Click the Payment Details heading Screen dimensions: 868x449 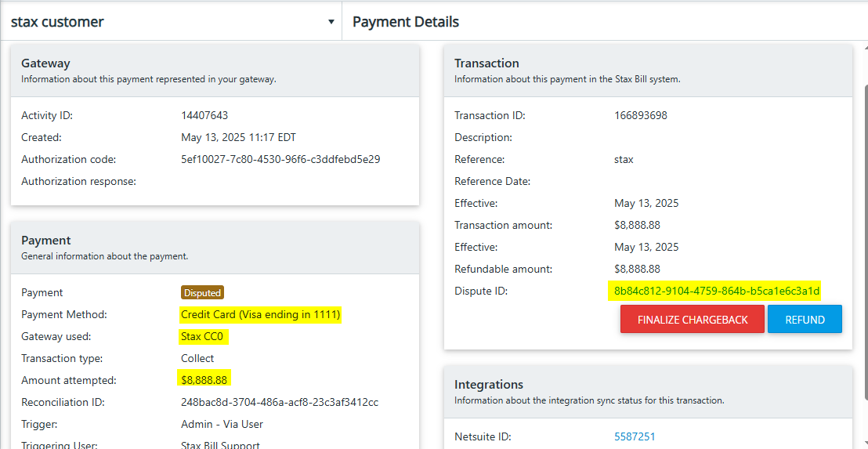pos(405,22)
